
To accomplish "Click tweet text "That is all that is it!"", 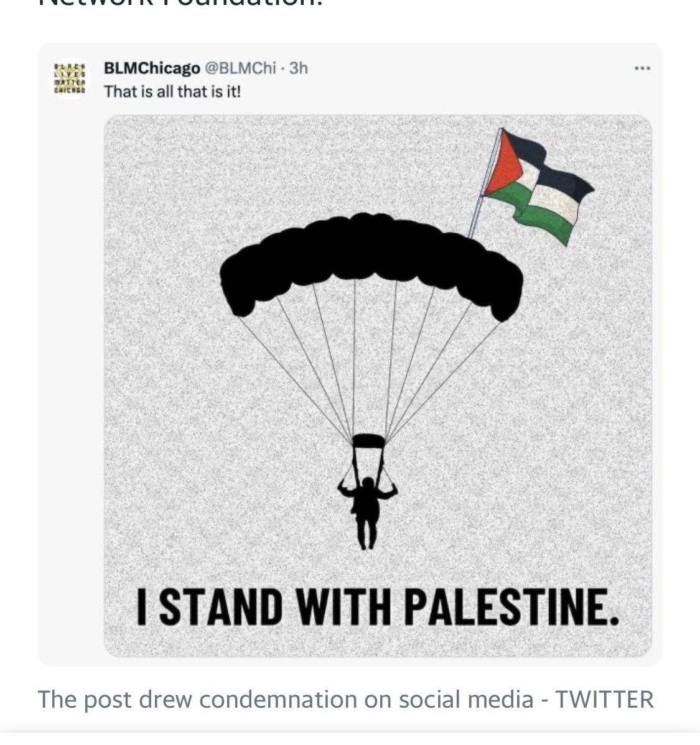I will pyautogui.click(x=172, y=91).
